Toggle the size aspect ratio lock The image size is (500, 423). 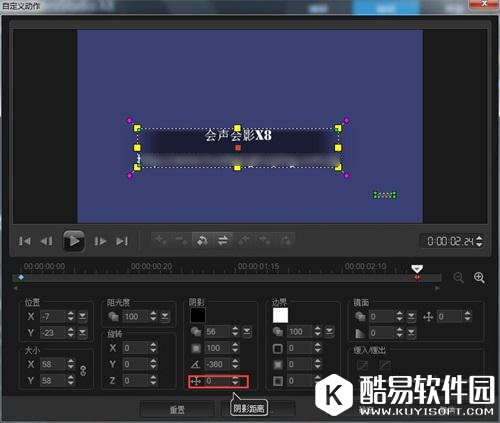83,371
